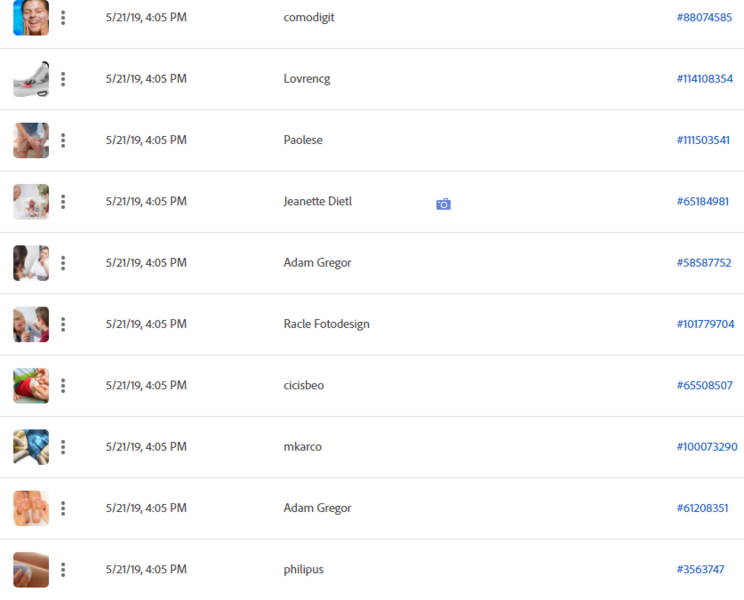This screenshot has width=744, height=600.
Task: Open asset link #88074585
Action: click(704, 18)
